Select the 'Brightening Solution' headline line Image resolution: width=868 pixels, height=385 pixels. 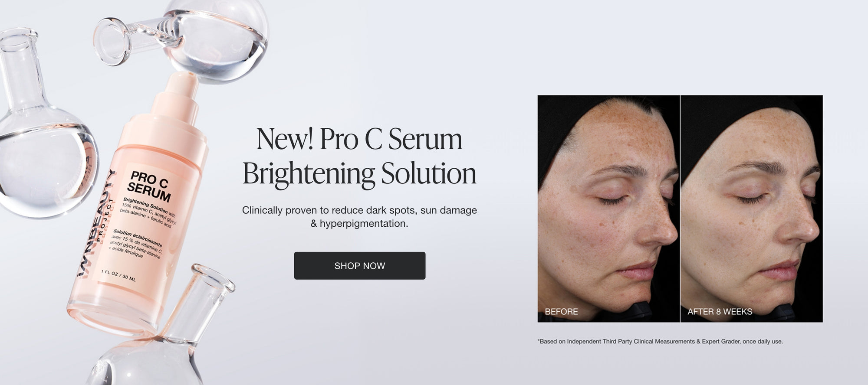[359, 174]
